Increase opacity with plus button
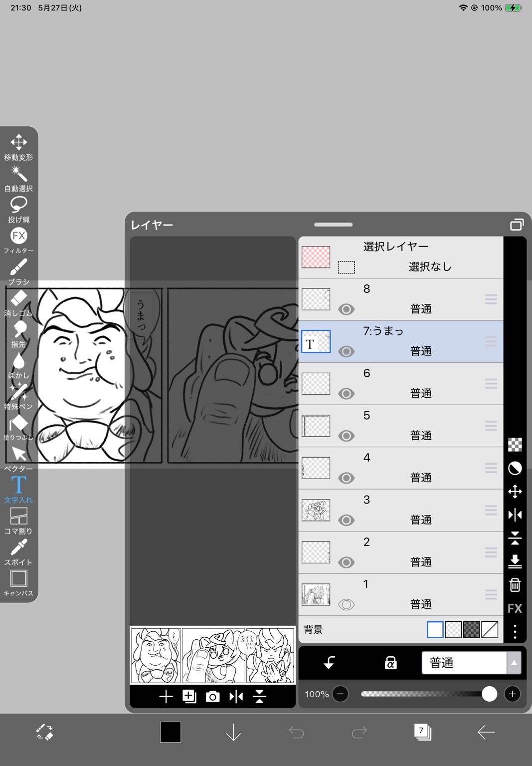The image size is (532, 766). [512, 694]
